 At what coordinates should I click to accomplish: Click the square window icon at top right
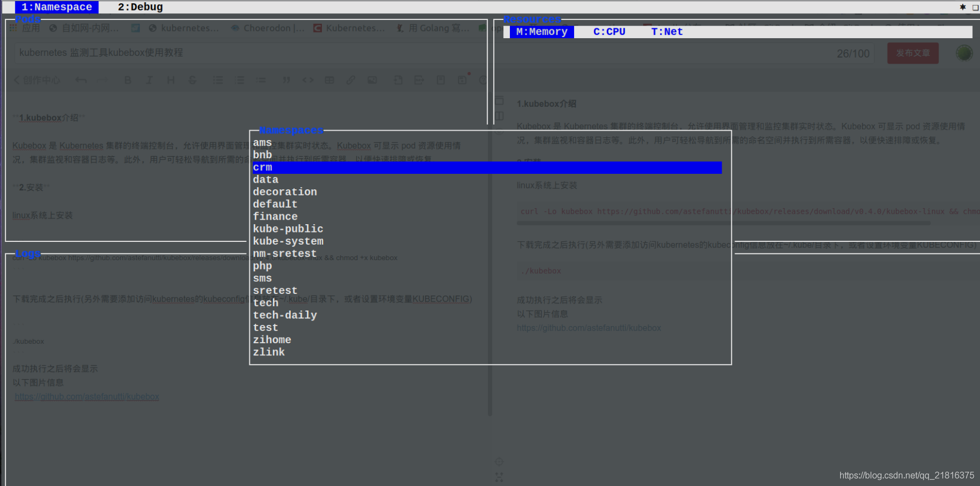pos(976,7)
